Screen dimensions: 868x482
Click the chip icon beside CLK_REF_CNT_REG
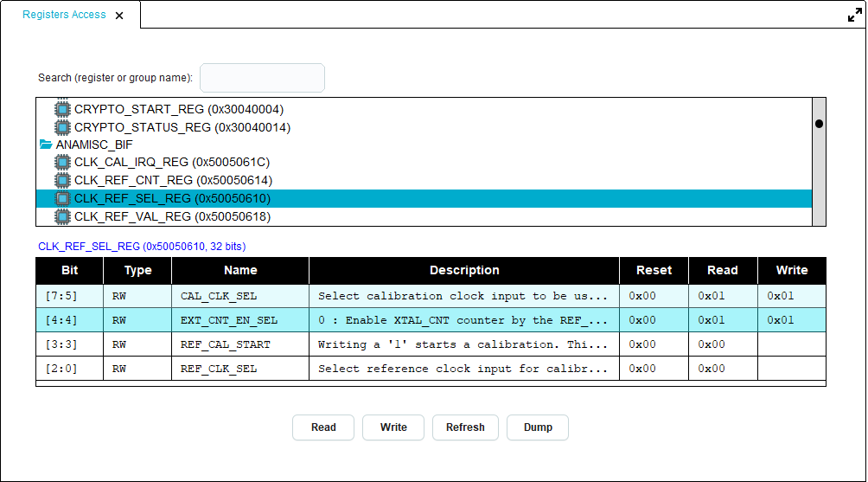coord(62,181)
